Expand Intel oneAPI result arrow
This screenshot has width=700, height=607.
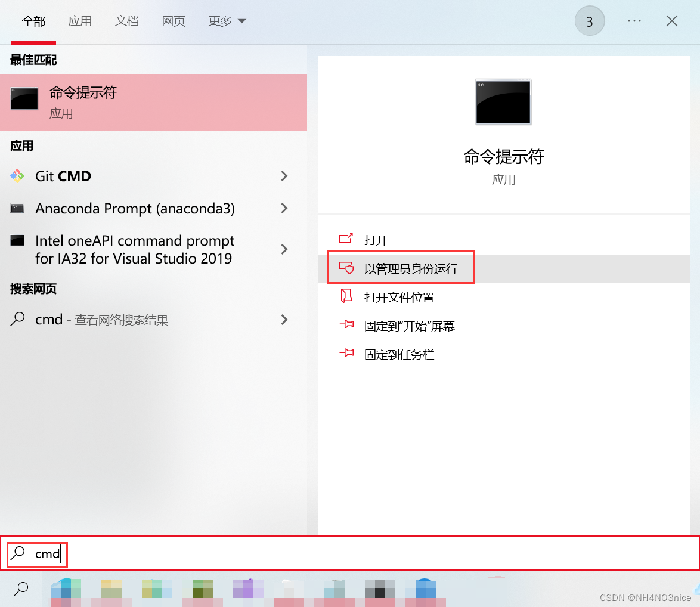click(284, 249)
